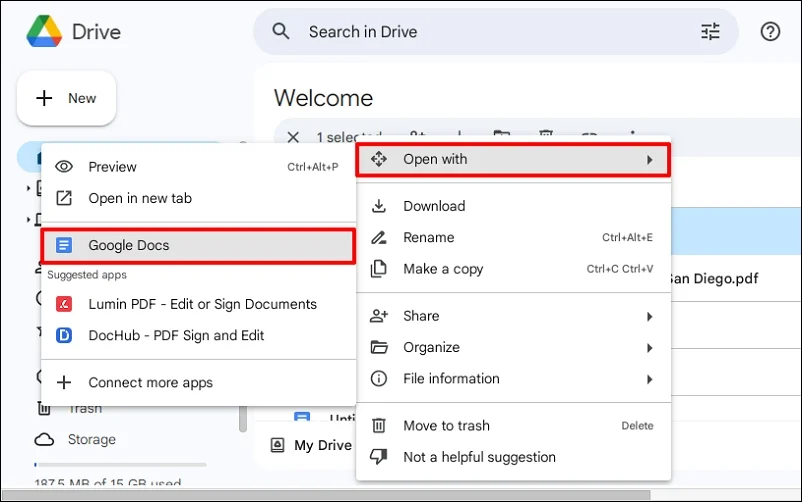Choose Not a helpful suggestion
Image resolution: width=802 pixels, height=502 pixels.
[513, 457]
